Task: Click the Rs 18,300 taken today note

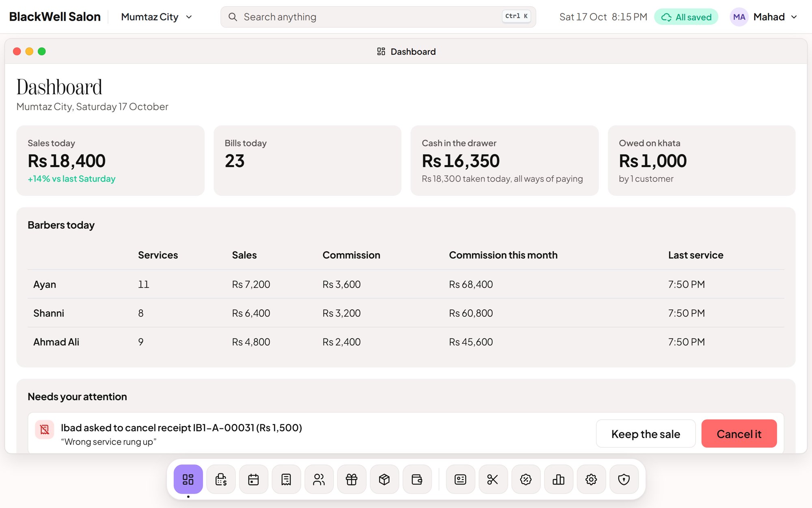Action: click(x=502, y=179)
